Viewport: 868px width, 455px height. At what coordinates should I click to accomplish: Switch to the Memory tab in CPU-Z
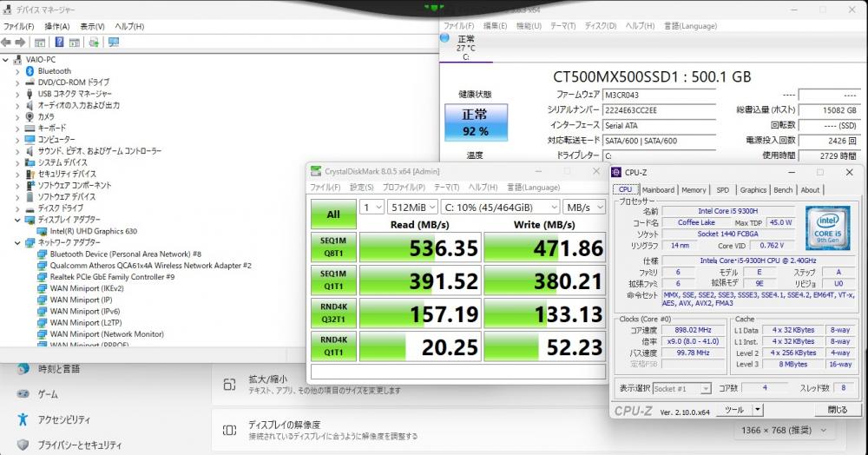tap(694, 190)
